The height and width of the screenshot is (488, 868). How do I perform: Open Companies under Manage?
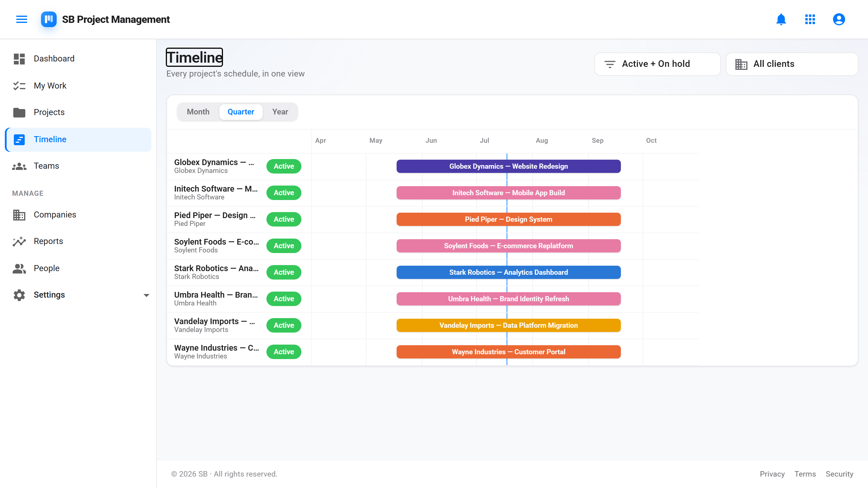(78, 214)
